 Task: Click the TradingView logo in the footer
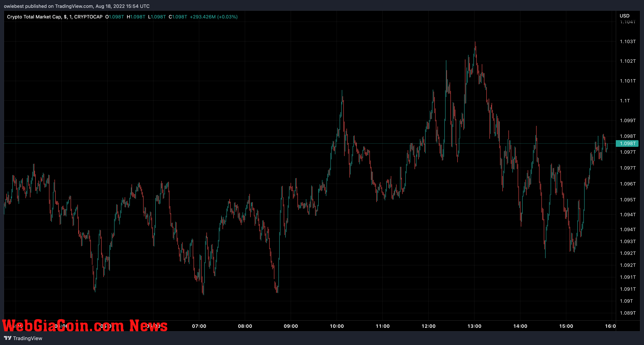pyautogui.click(x=23, y=338)
